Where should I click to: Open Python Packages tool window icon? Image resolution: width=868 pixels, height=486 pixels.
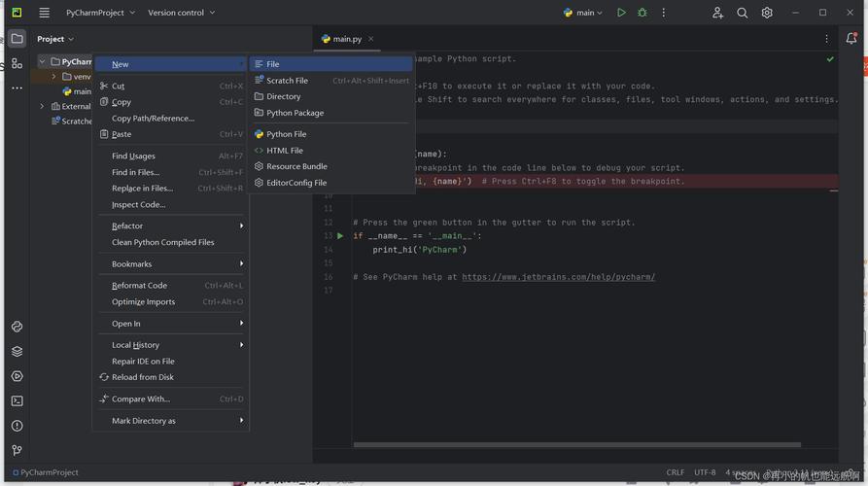click(17, 327)
